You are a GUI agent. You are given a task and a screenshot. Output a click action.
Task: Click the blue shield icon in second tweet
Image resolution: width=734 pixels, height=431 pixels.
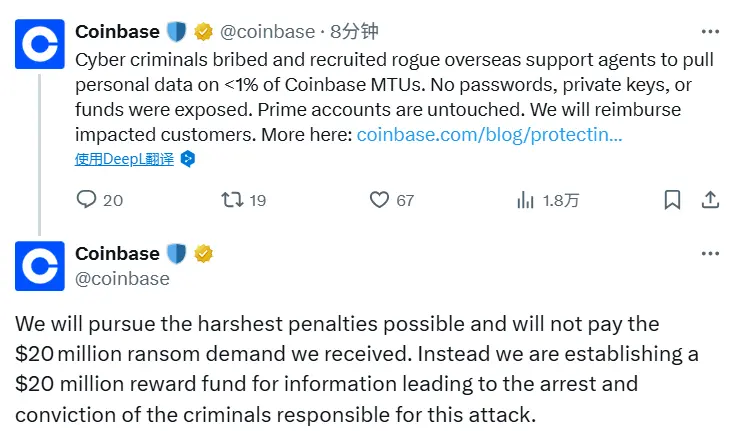[176, 253]
